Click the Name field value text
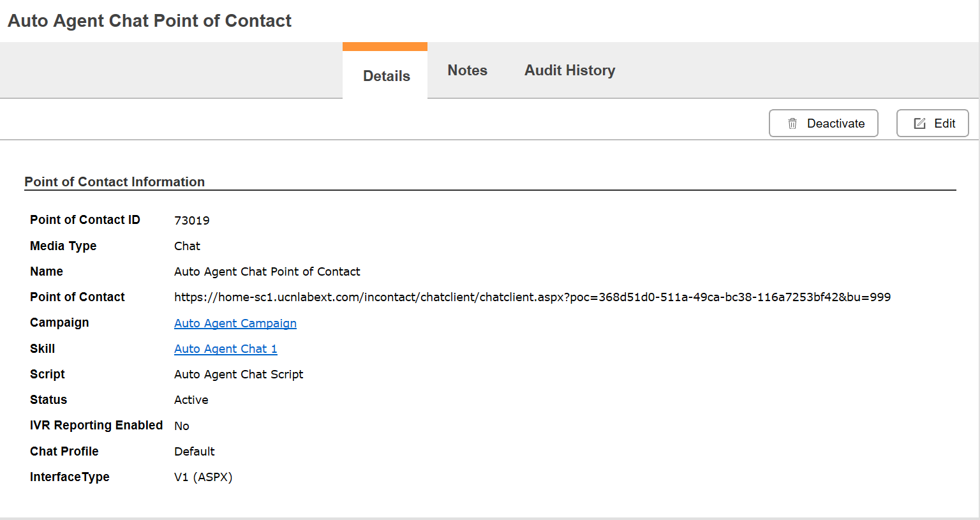The width and height of the screenshot is (980, 520). pyautogui.click(x=267, y=271)
